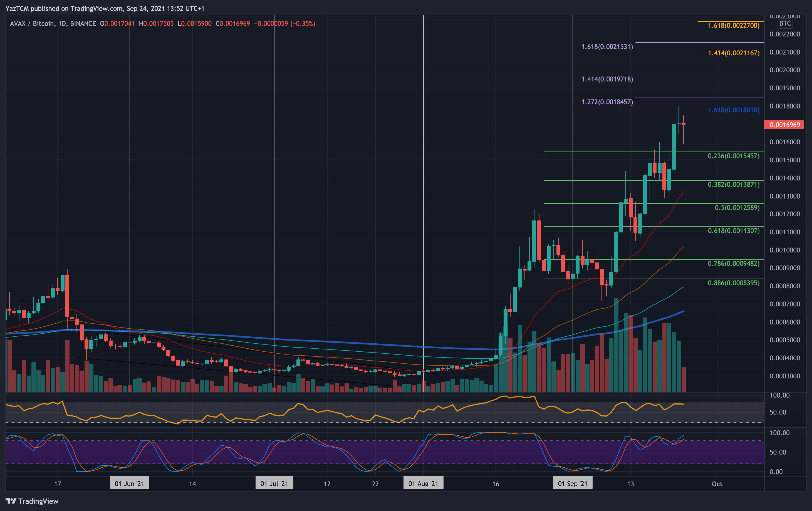This screenshot has width=812, height=511.
Task: Click the 01 Jun '21 axis label
Action: pos(130,483)
